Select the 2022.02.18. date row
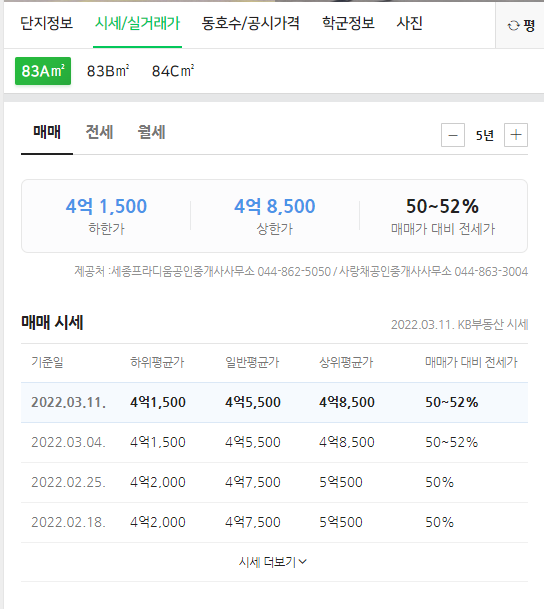Image resolution: width=544 pixels, height=609 pixels. [275, 522]
